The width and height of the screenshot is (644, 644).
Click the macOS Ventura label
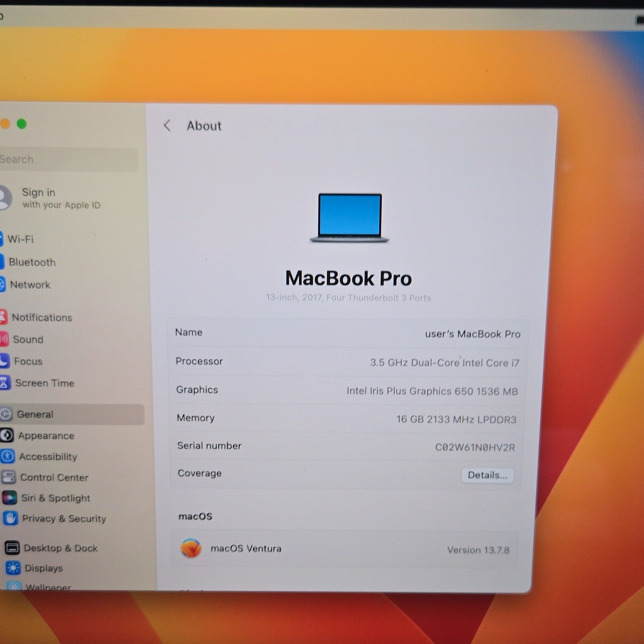(246, 548)
